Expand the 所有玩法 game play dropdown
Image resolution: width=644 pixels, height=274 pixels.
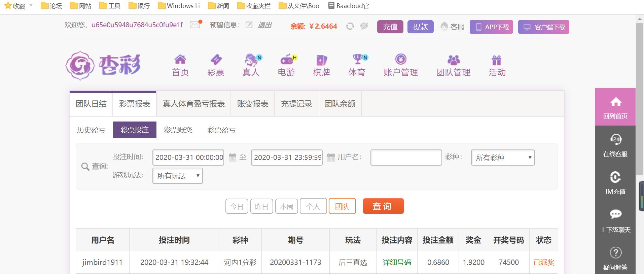point(178,176)
